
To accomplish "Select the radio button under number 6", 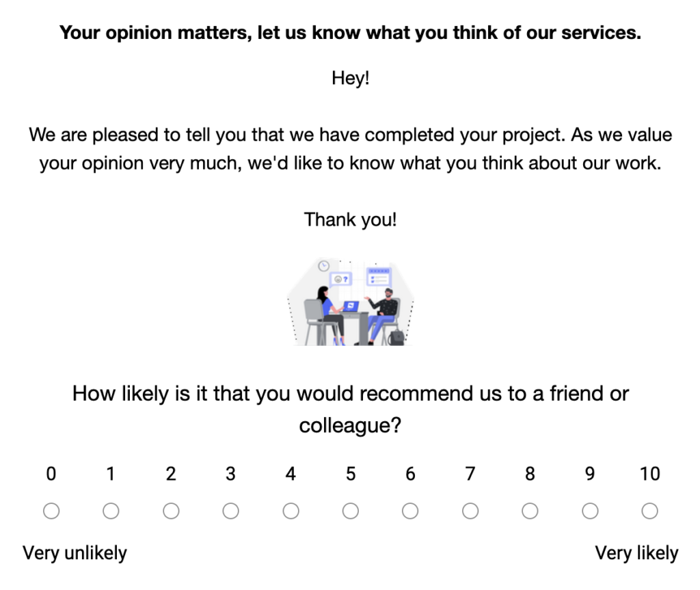I will pyautogui.click(x=410, y=511).
